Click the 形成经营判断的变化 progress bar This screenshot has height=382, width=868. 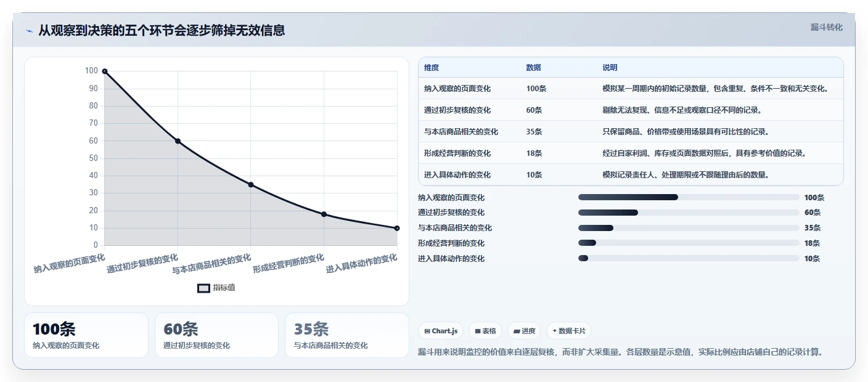click(x=689, y=243)
